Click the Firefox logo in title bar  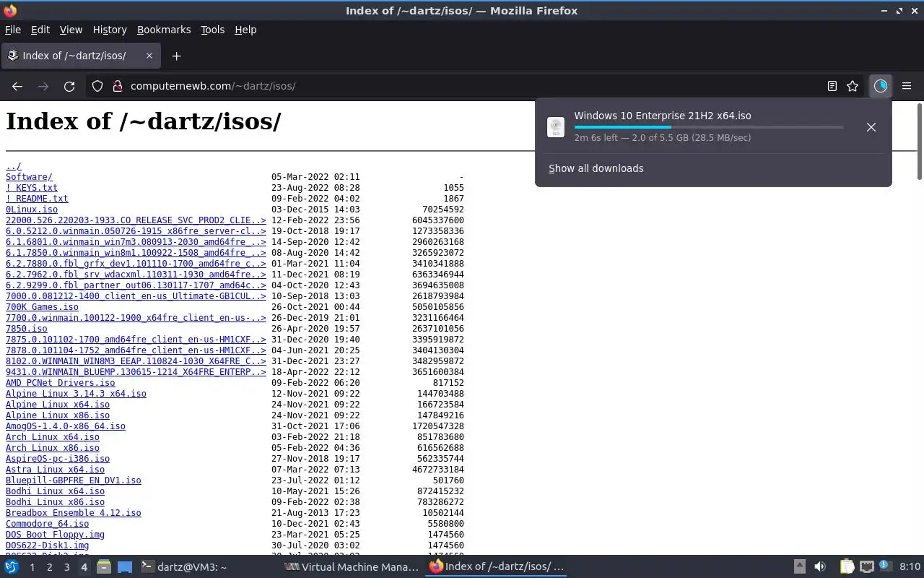click(x=10, y=11)
